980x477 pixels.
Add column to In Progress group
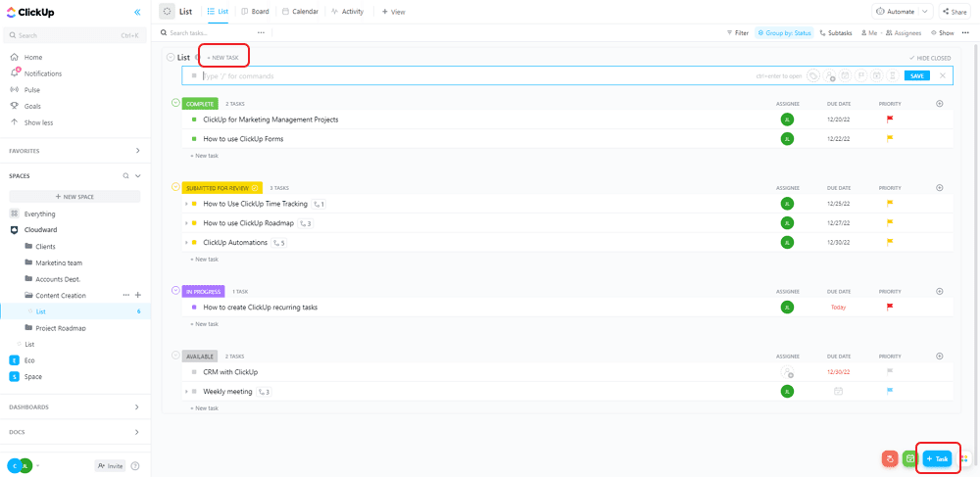tap(940, 291)
